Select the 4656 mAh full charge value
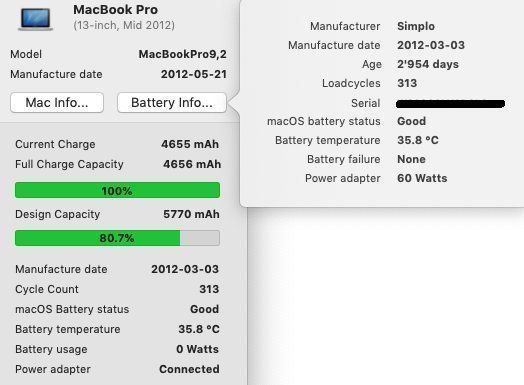The height and width of the screenshot is (385, 524). [x=192, y=164]
